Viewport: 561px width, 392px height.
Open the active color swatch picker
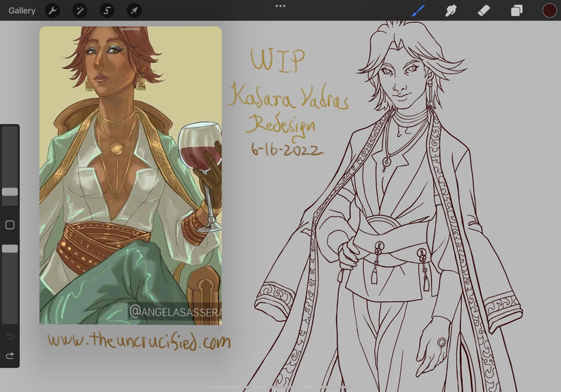click(549, 10)
